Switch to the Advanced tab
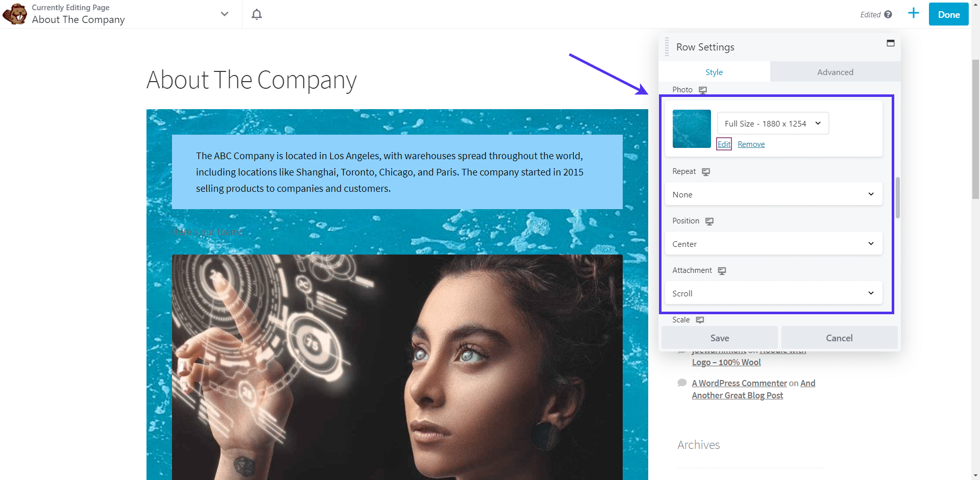The width and height of the screenshot is (980, 480). 835,71
